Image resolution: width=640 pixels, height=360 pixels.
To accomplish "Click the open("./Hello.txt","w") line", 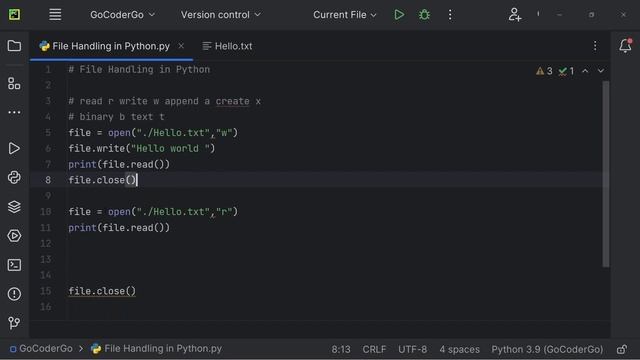I will point(153,133).
